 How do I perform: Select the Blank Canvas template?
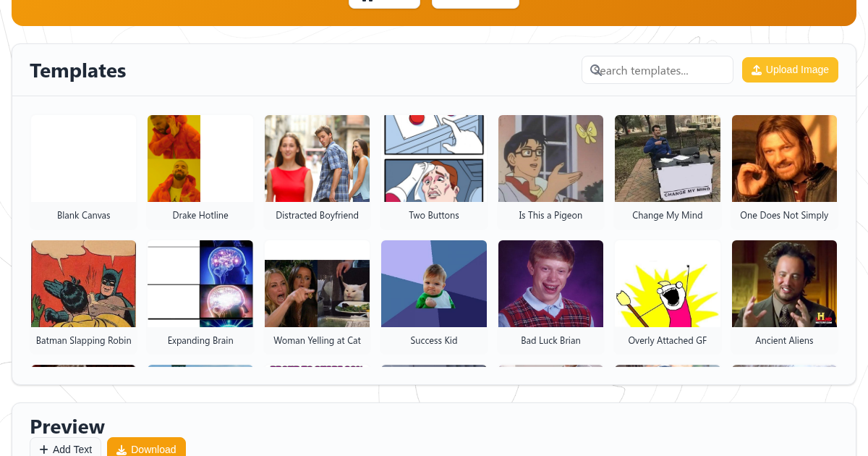[x=83, y=172]
